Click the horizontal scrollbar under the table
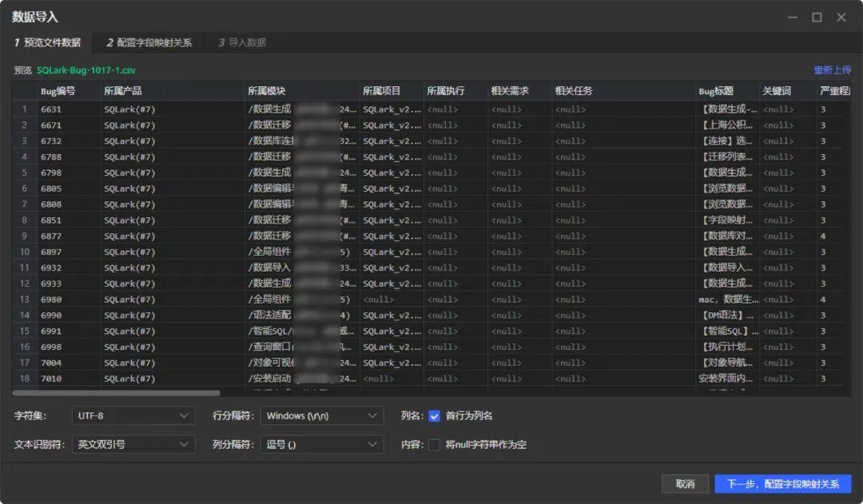Viewport: 863px width, 504px height. 116,393
